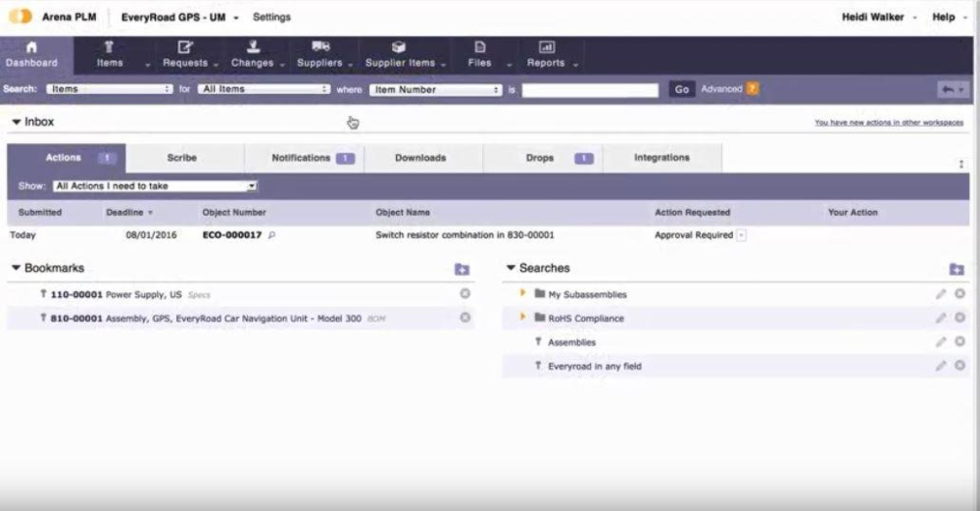Image resolution: width=980 pixels, height=511 pixels.
Task: Open the Suppliers truck icon
Action: (x=320, y=47)
